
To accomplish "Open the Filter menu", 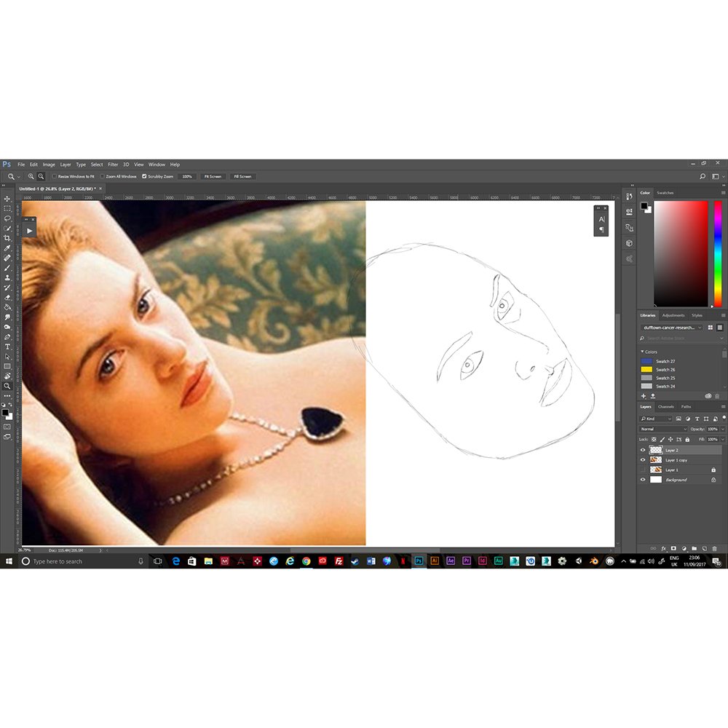I will coord(113,165).
